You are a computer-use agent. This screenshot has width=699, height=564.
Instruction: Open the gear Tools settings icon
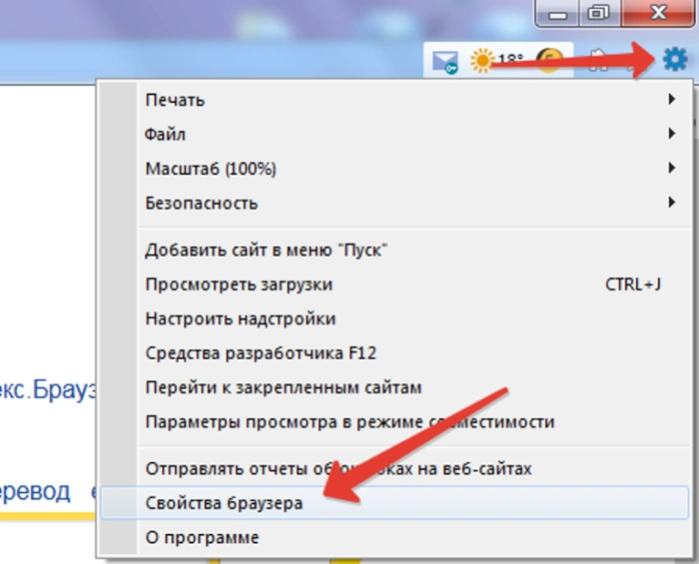[675, 59]
